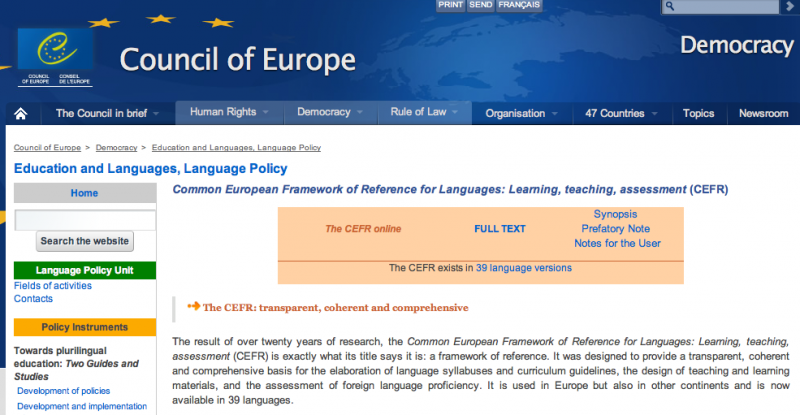Click the Council of Europe logo
Viewport: 800px width, 415px height.
[x=55, y=56]
